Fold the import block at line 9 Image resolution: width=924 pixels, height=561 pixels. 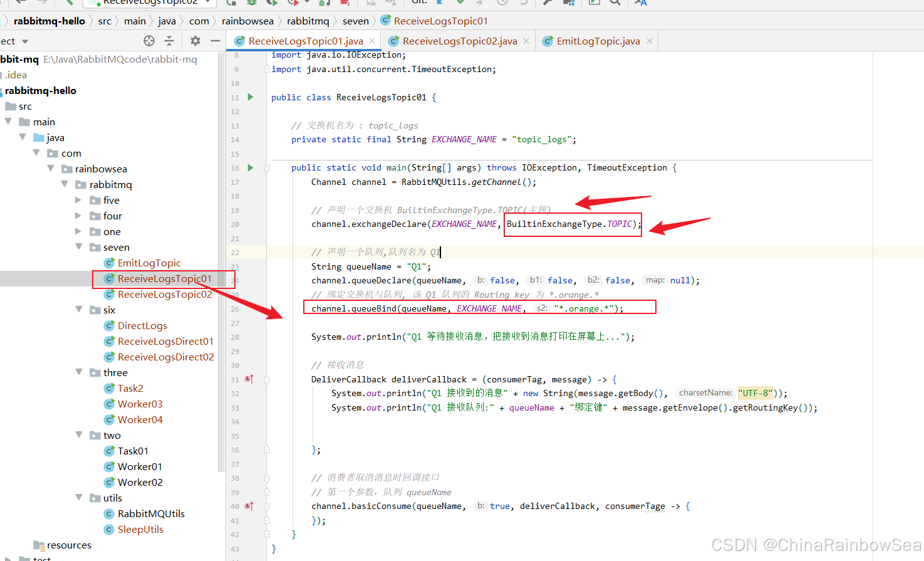pyautogui.click(x=267, y=69)
